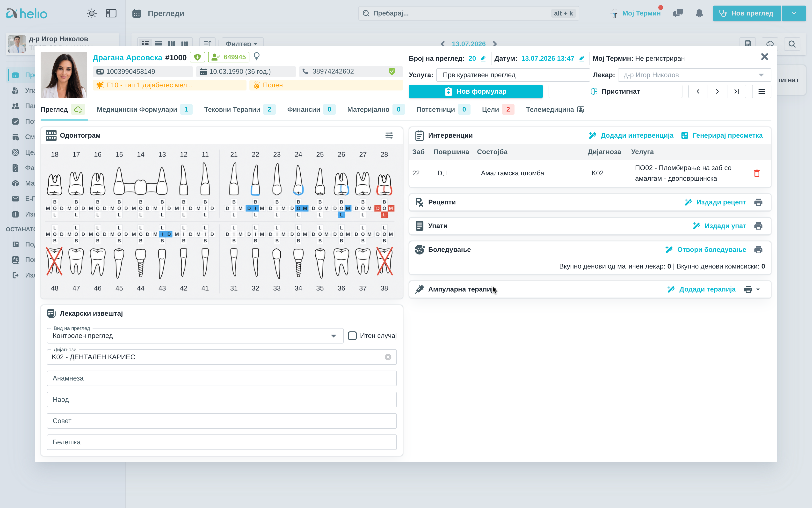Image resolution: width=812 pixels, height=508 pixels.
Task: Click Генерирај пресметка link
Action: (722, 135)
